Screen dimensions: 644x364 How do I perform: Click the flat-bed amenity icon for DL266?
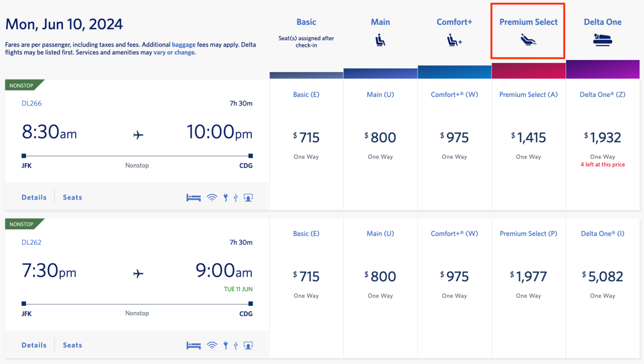tap(194, 198)
